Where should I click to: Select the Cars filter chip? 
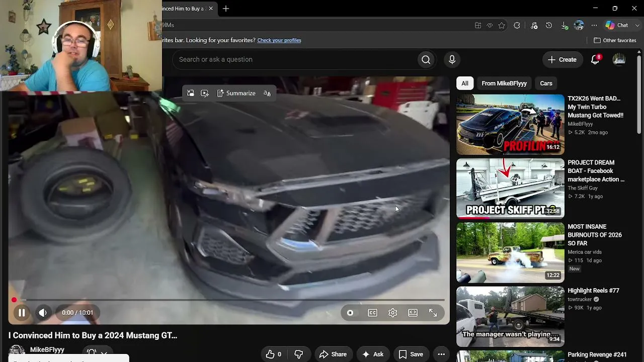click(x=546, y=83)
